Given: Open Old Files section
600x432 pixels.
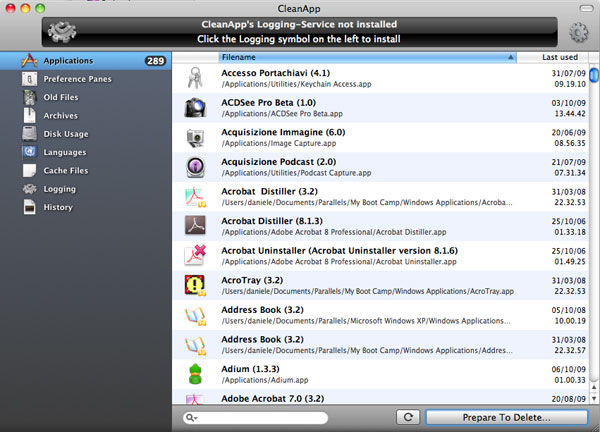Looking at the screenshot, I should tap(61, 97).
